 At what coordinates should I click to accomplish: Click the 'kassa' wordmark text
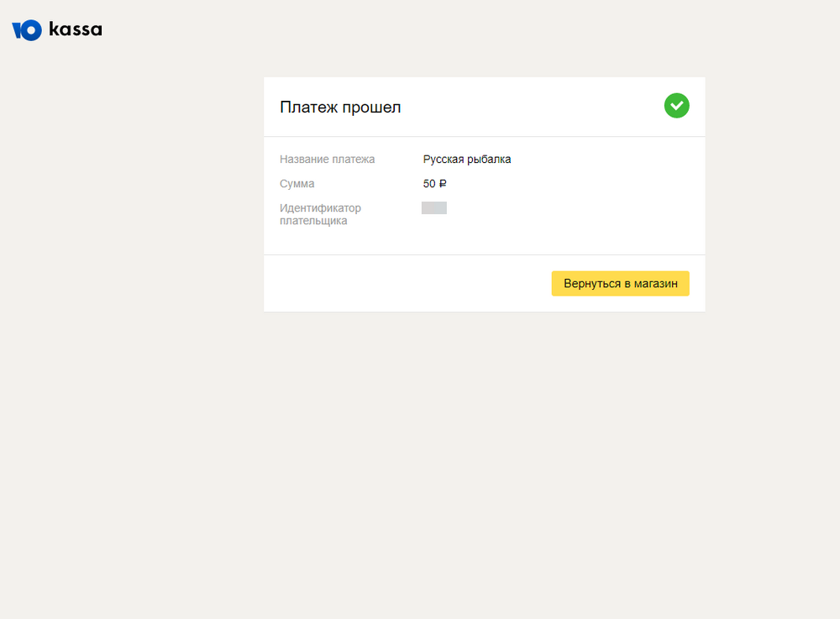coord(76,29)
